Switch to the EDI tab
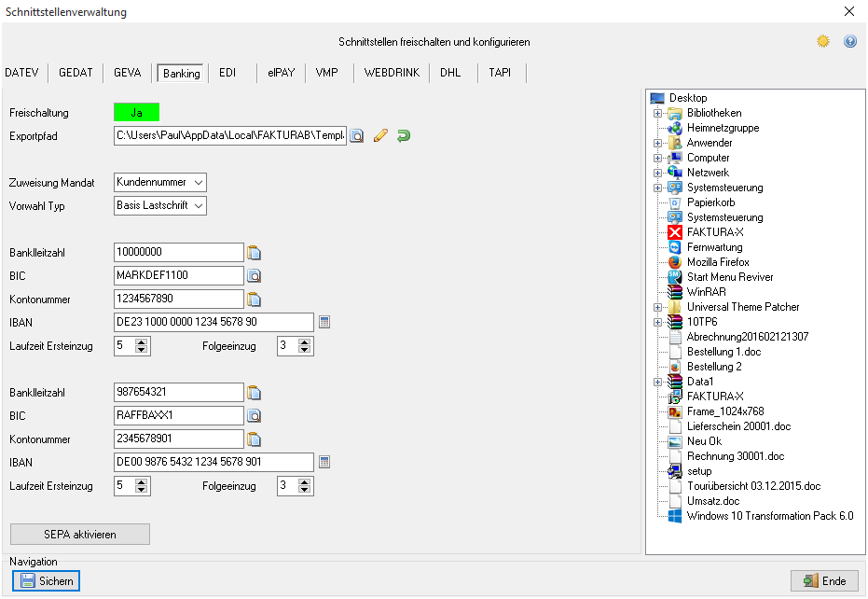This screenshot has width=868, height=599. [227, 73]
